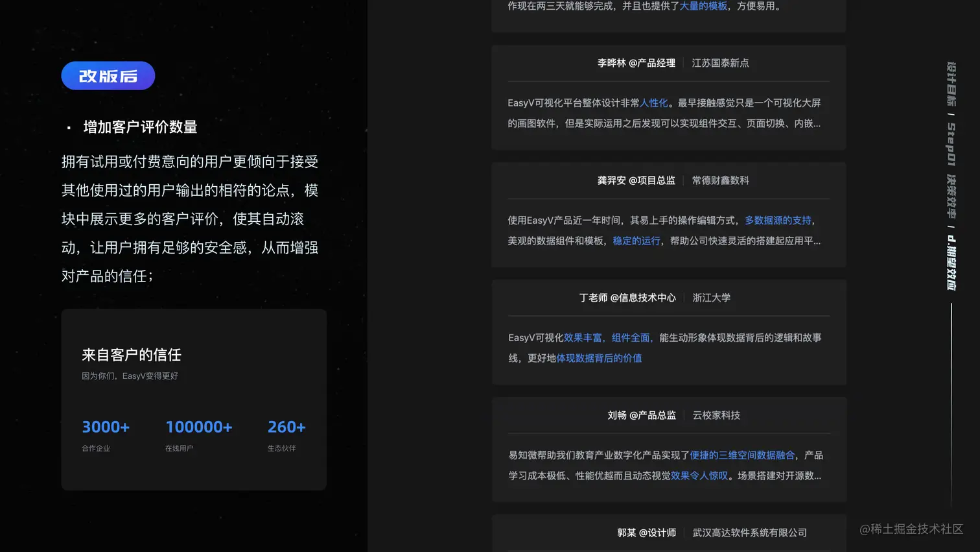The image size is (980, 552).
Task: Click the 100000+ statistic
Action: tap(199, 427)
